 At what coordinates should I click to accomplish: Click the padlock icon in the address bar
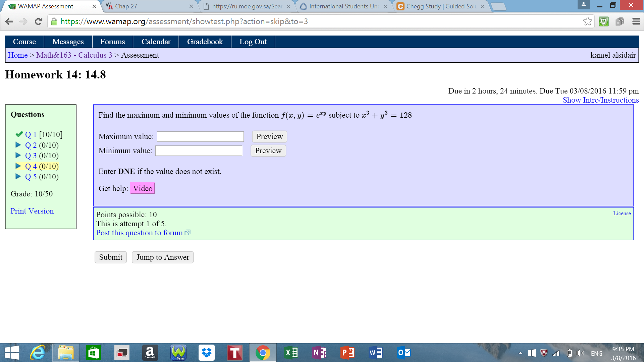click(54, 21)
